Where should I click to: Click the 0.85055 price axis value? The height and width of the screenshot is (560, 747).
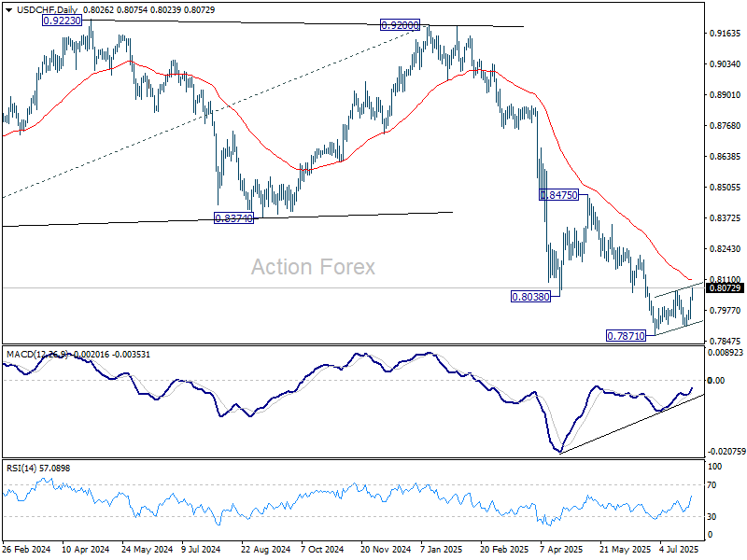(x=725, y=188)
